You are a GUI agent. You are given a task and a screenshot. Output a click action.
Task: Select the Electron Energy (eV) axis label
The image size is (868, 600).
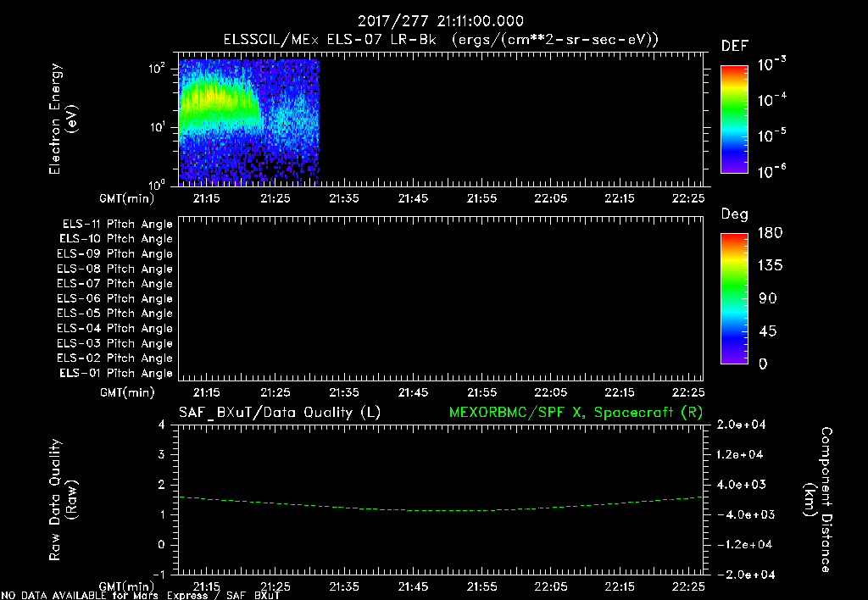(x=63, y=119)
